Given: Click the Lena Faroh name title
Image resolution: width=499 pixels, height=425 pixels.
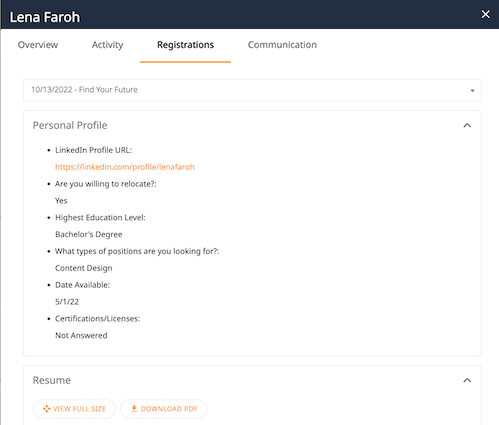Looking at the screenshot, I should (x=45, y=17).
